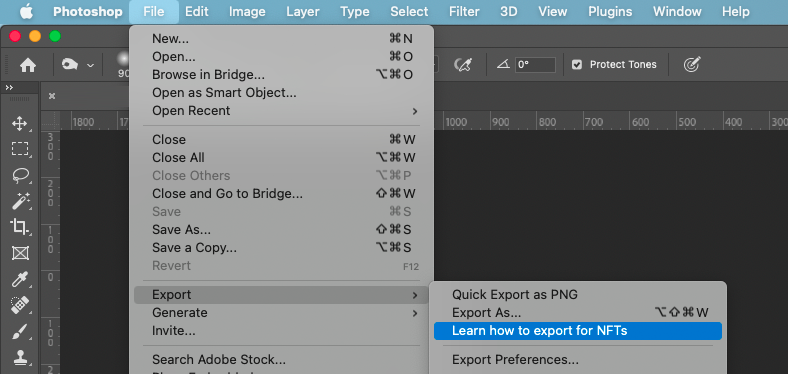788x374 pixels.
Task: Select the Magic Wand tool
Action: pyautogui.click(x=20, y=201)
